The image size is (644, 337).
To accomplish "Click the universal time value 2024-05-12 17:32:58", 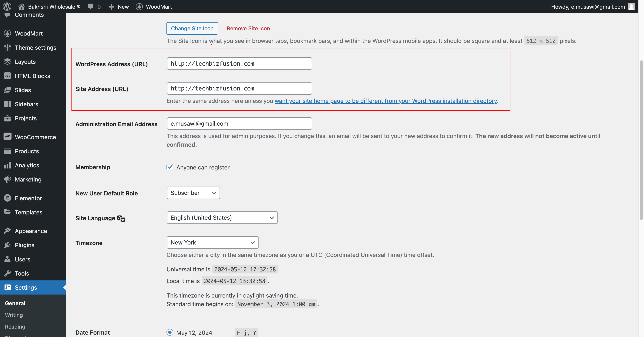I will point(245,269).
